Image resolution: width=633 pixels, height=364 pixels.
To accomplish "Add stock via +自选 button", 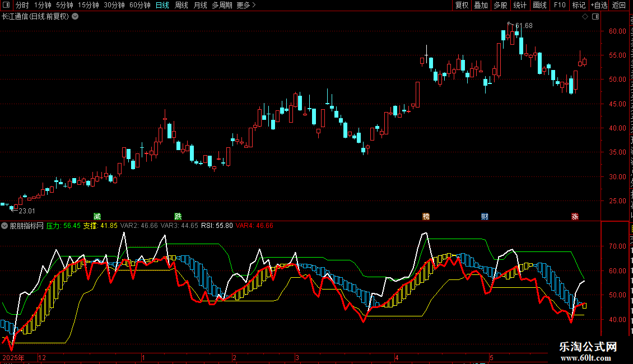I will pyautogui.click(x=599, y=5).
